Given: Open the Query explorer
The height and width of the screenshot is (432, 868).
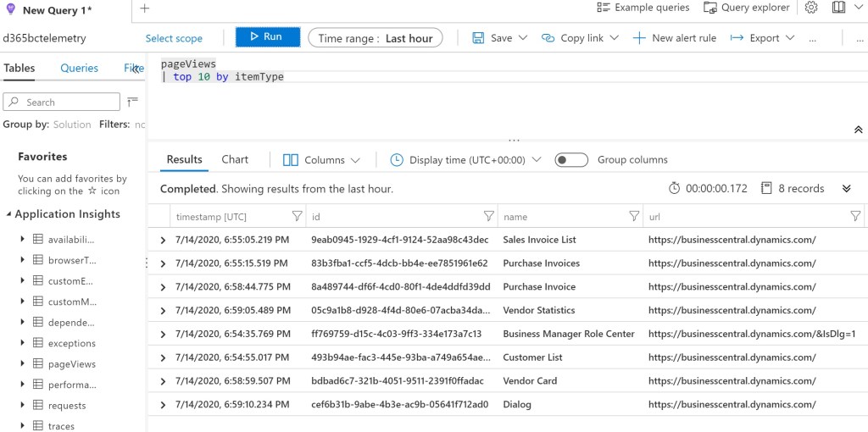Looking at the screenshot, I should (x=746, y=8).
